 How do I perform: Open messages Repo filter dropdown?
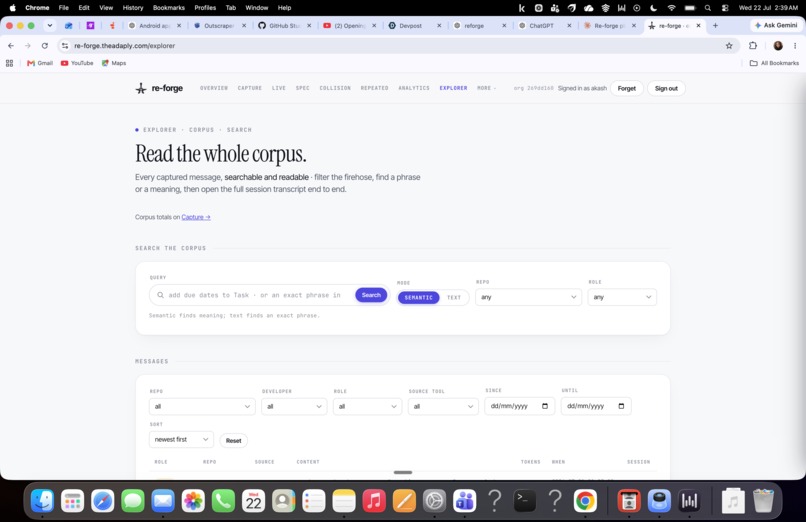(202, 406)
